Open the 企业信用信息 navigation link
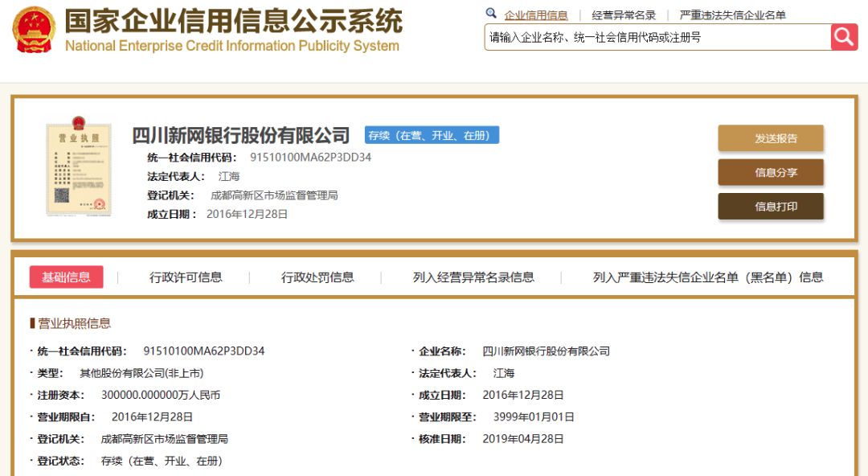This screenshot has width=868, height=476. [537, 14]
